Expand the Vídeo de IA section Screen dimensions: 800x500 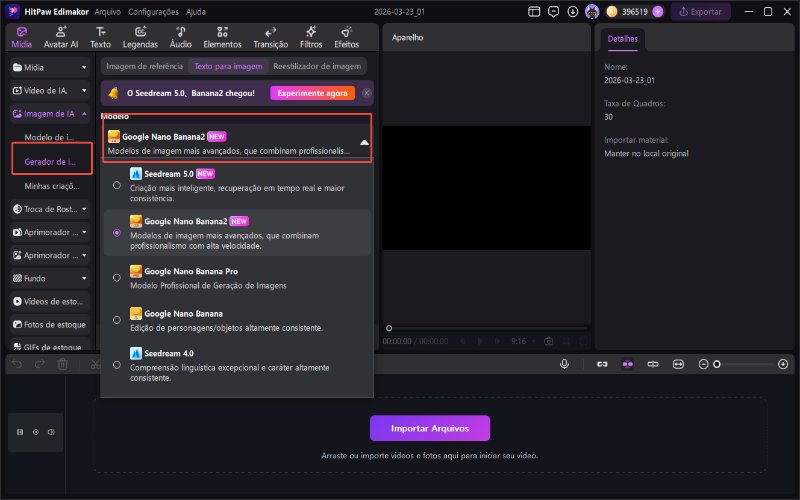point(84,91)
